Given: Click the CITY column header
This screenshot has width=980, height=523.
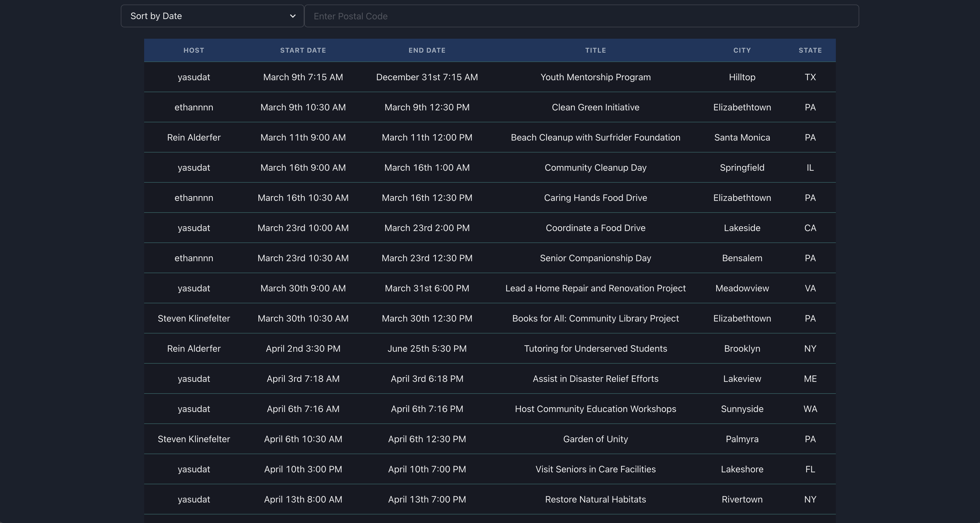Looking at the screenshot, I should (x=742, y=50).
